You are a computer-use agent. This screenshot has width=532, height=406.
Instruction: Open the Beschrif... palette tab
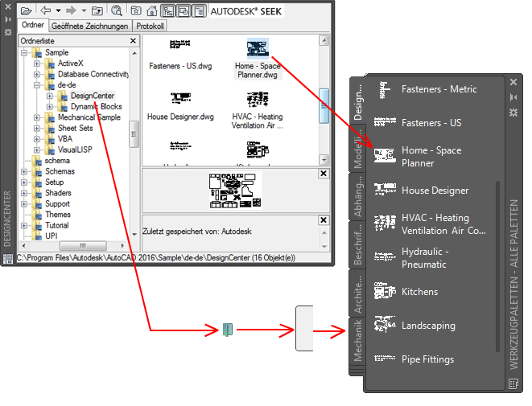(x=358, y=244)
